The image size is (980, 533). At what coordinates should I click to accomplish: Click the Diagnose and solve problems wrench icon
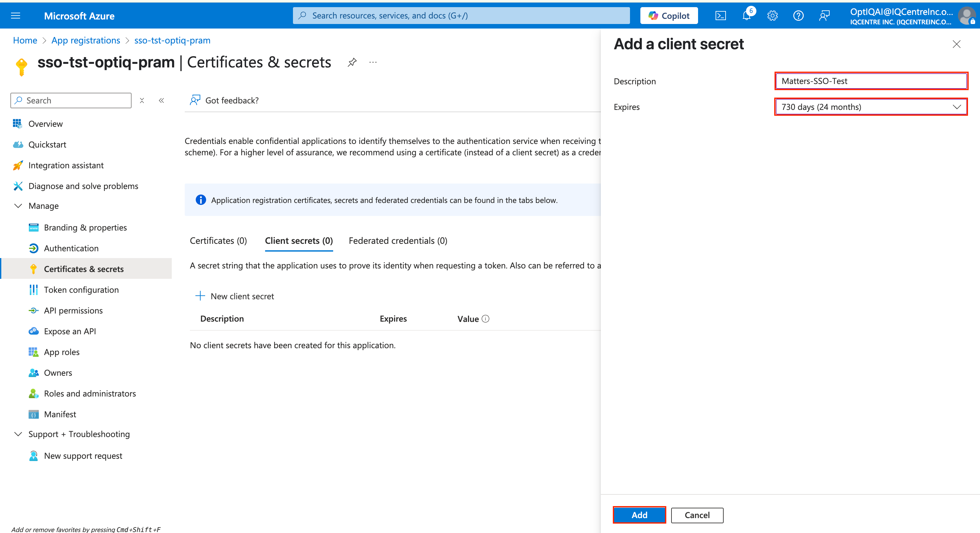(x=17, y=186)
